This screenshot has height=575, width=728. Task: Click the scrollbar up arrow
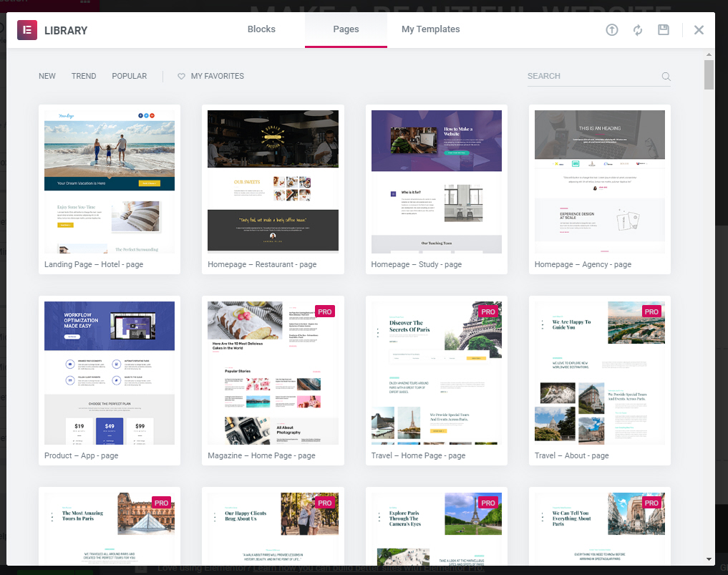tap(709, 54)
